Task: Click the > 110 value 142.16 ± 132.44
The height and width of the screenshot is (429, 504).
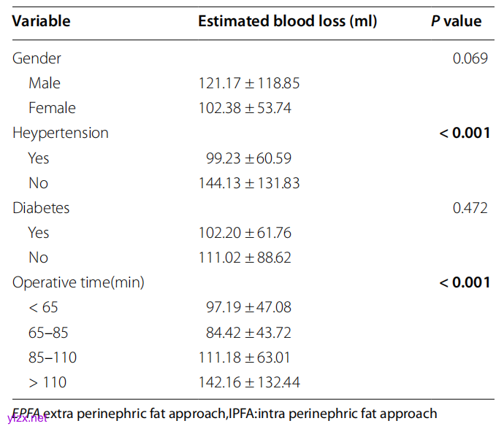Action: (249, 382)
